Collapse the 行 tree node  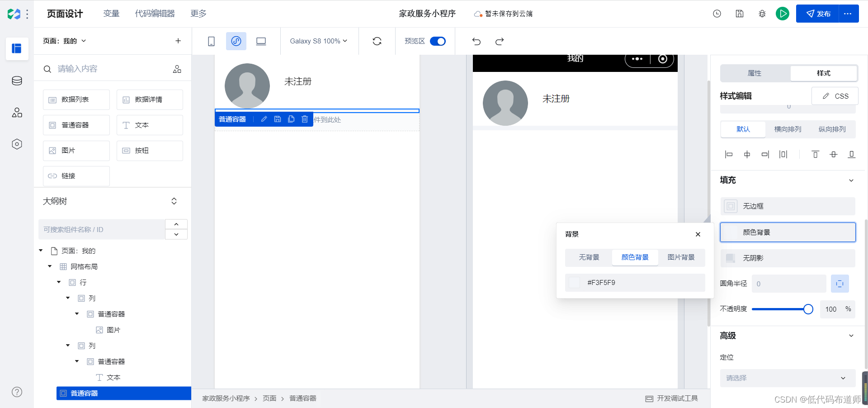pos(59,282)
